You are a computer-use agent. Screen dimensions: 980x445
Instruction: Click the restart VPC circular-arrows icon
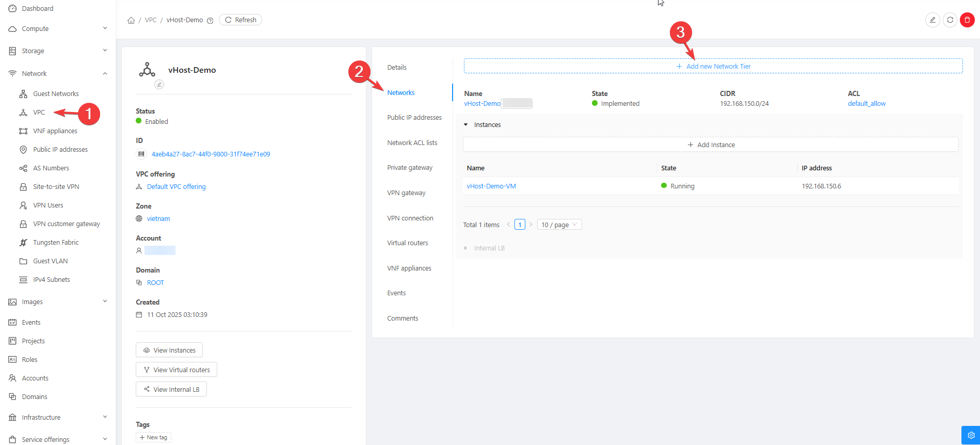point(950,20)
